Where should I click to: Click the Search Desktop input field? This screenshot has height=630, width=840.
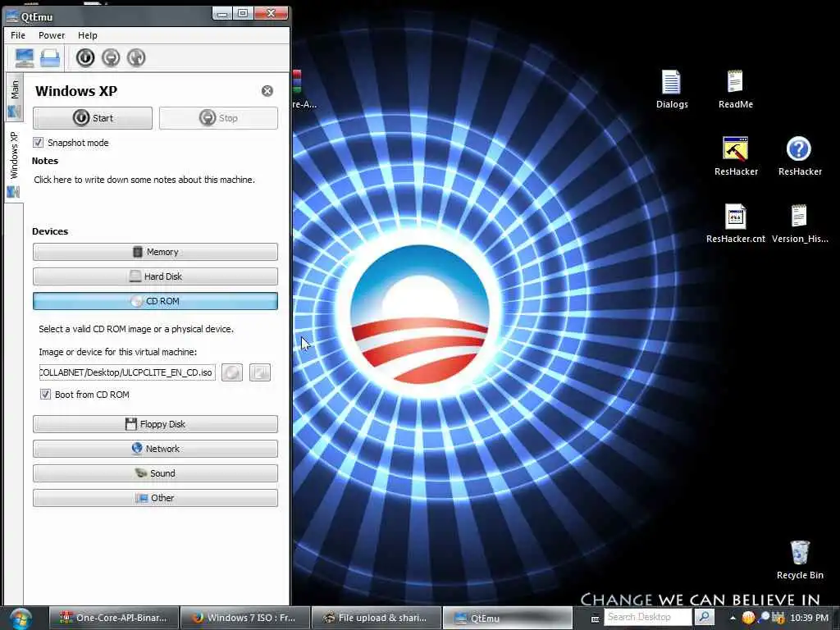[648, 617]
